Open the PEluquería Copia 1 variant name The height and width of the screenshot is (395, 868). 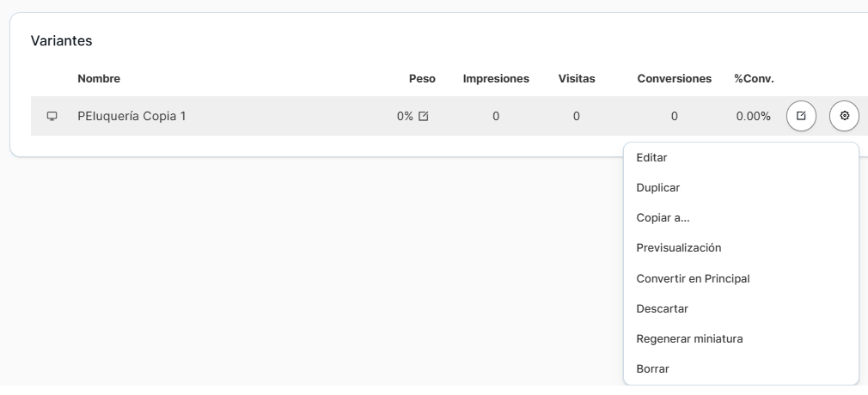[131, 116]
